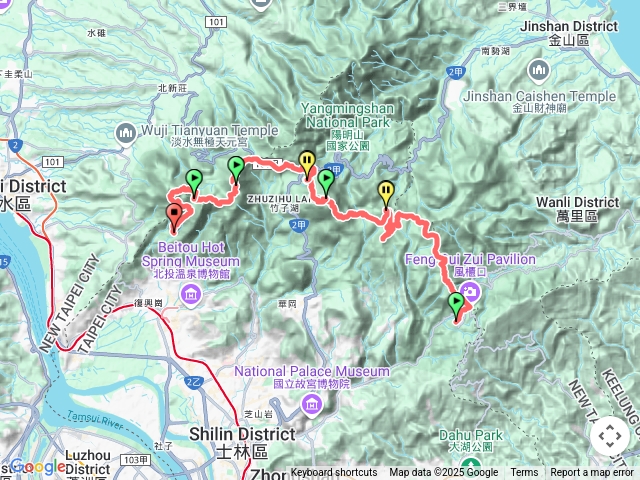Click the Shilin District label
The width and height of the screenshot is (640, 480).
[242, 434]
